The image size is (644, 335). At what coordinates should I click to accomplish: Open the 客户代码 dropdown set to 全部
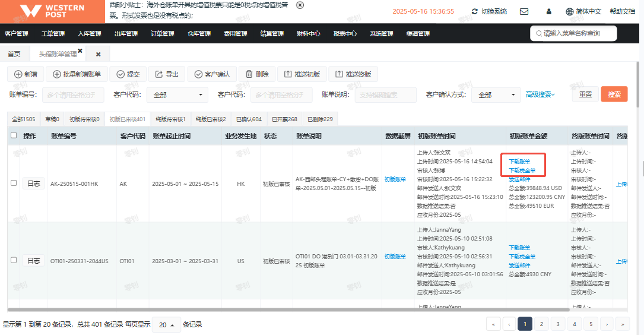[x=178, y=95]
